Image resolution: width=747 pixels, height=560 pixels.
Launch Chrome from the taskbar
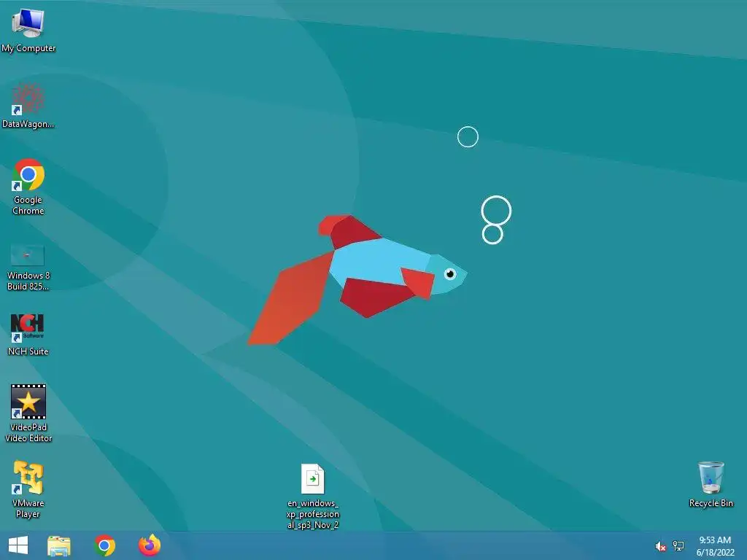click(x=105, y=545)
